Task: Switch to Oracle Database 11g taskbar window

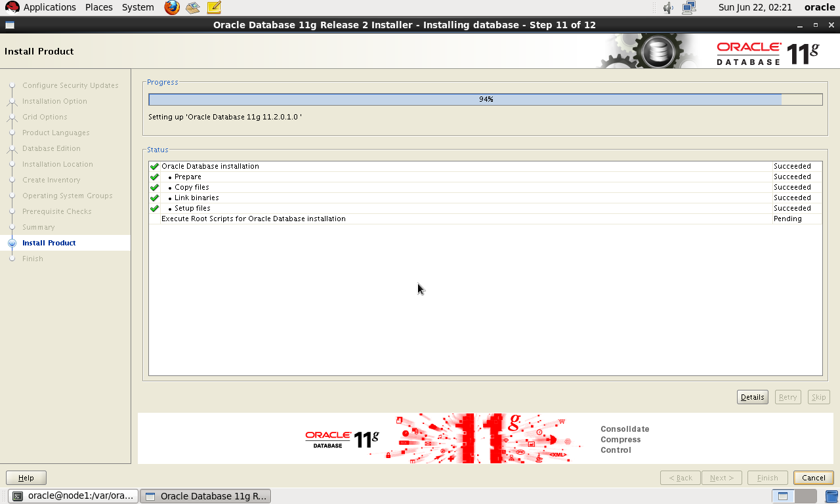Action: pos(206,496)
